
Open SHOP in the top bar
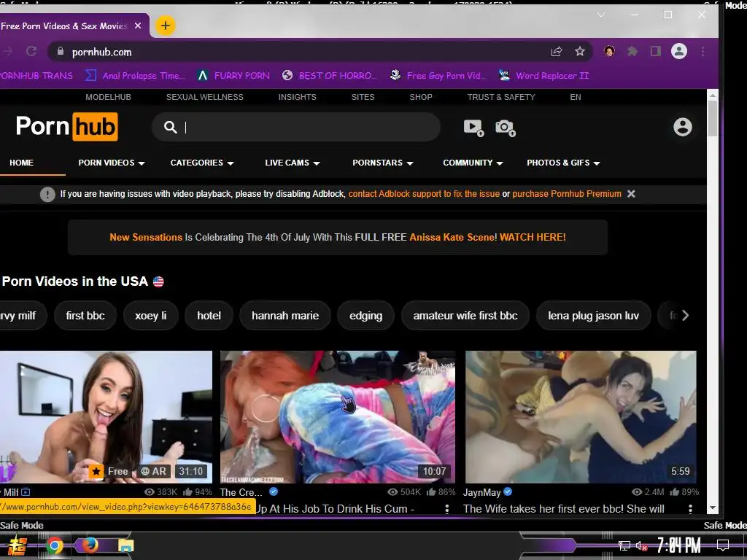click(421, 97)
